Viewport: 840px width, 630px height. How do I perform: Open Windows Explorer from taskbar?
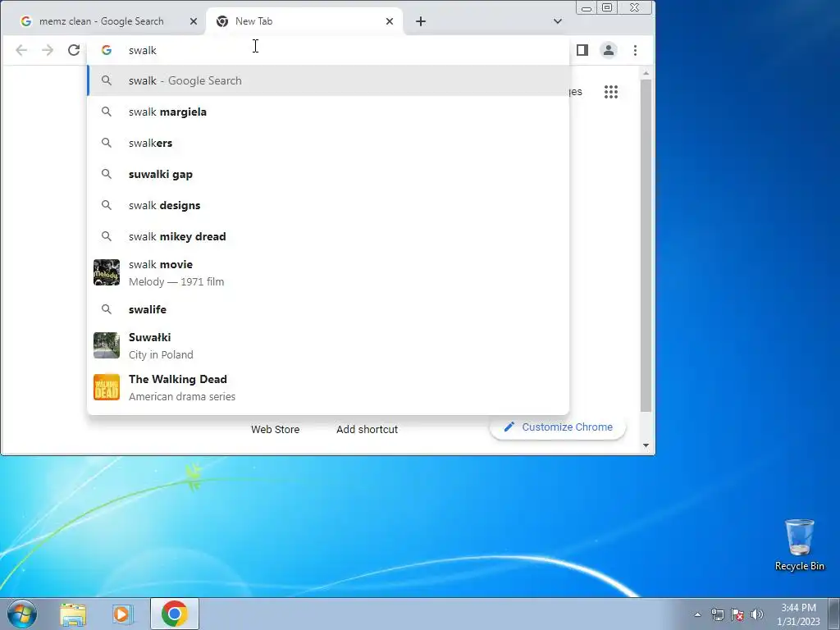73,614
